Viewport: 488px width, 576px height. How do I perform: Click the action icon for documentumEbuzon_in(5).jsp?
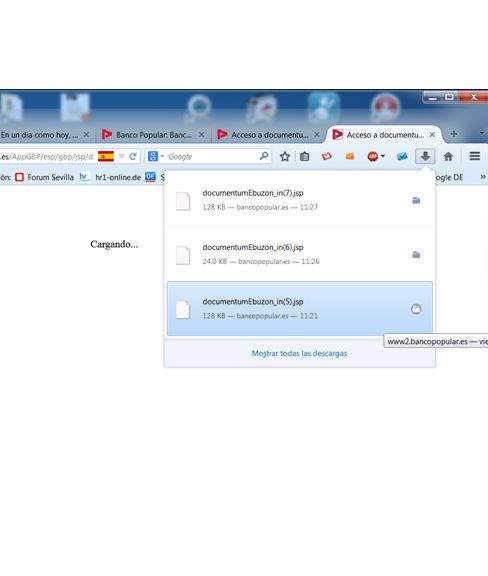click(416, 309)
